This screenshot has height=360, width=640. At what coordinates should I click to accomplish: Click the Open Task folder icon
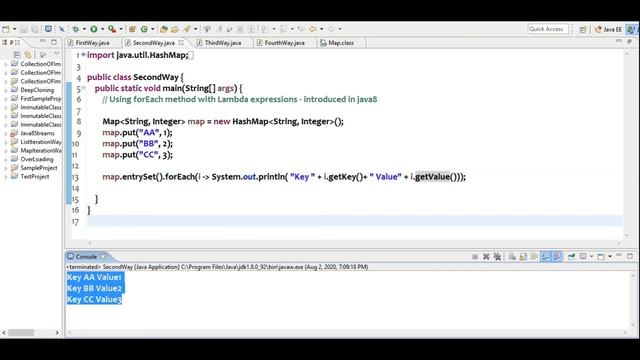[175, 29]
